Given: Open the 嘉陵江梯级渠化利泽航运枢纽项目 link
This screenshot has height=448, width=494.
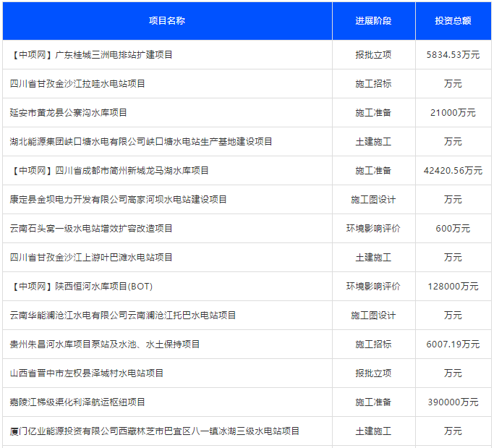Looking at the screenshot, I should click(77, 402).
